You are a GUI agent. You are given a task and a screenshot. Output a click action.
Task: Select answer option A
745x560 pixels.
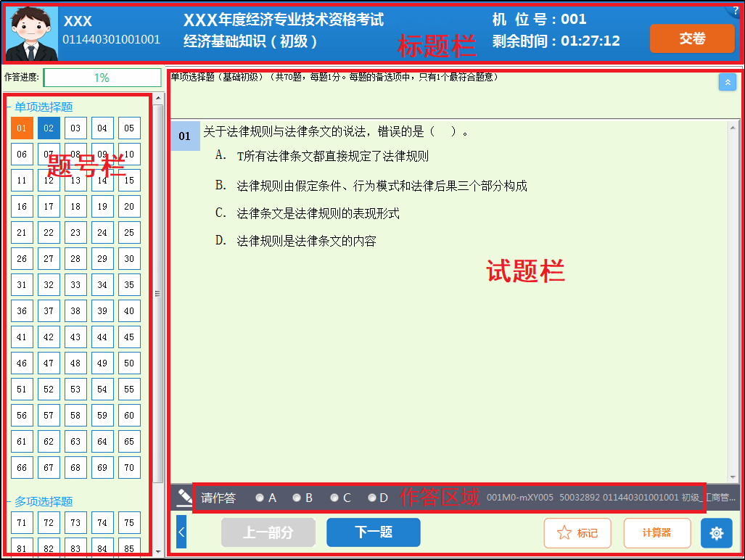click(260, 498)
